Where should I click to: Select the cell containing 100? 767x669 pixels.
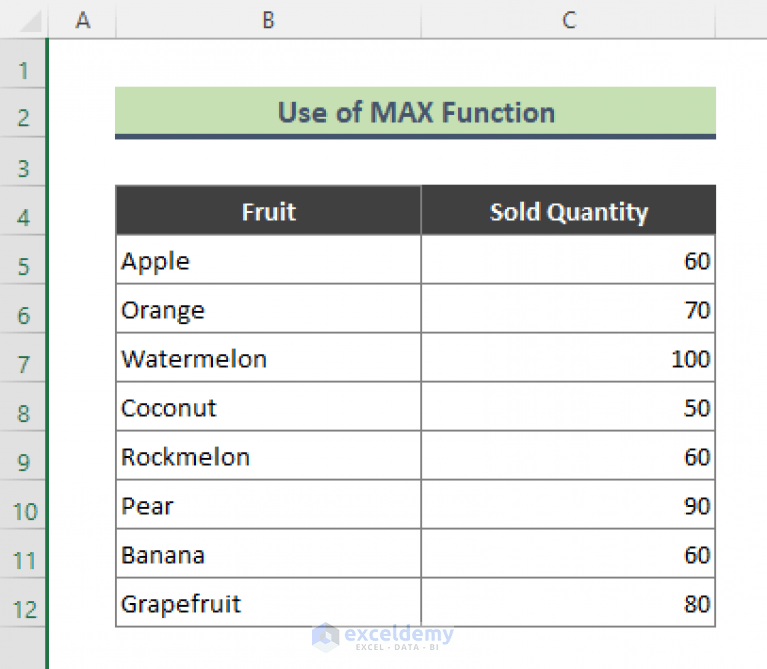pos(568,358)
